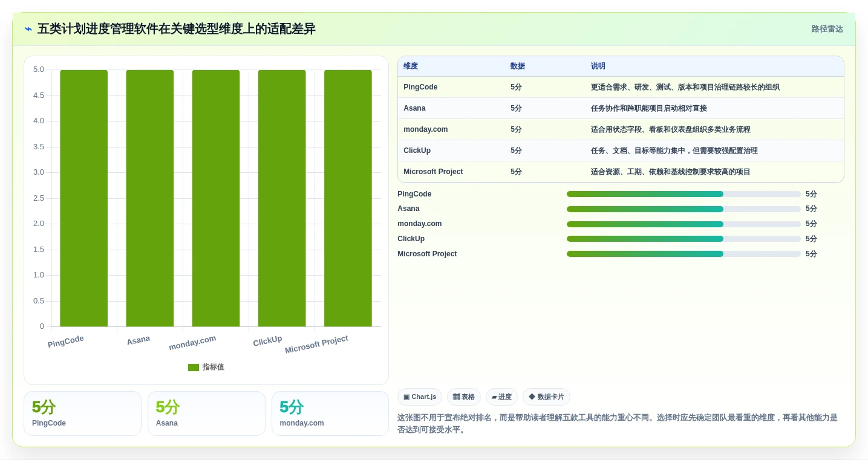Click description 适合用状态字段、看板和仪表盘组织多类业务流程
This screenshot has height=460, width=868.
click(x=671, y=129)
